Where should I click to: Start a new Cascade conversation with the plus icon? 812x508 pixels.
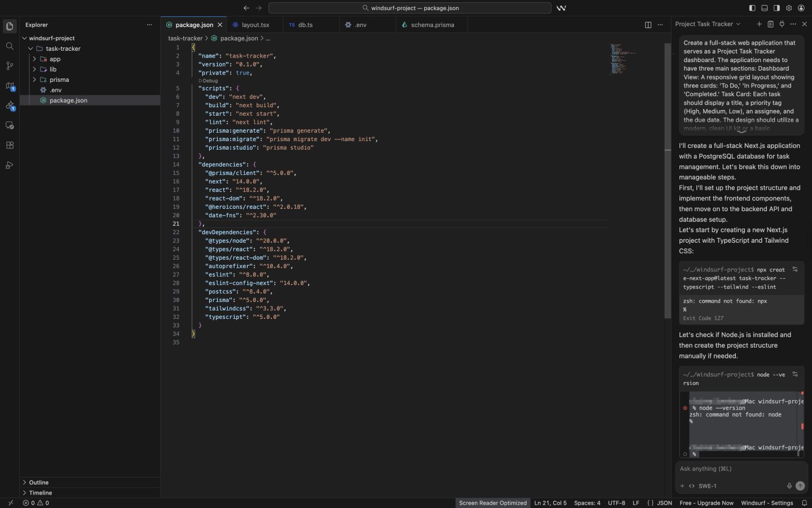click(x=760, y=24)
